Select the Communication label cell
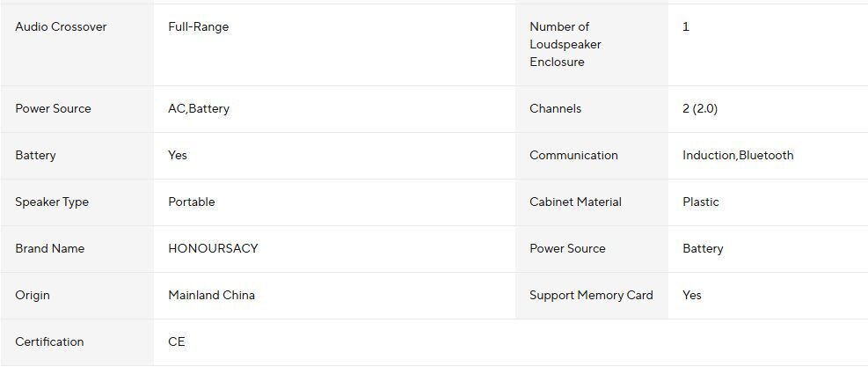This screenshot has width=868, height=367. tap(573, 155)
